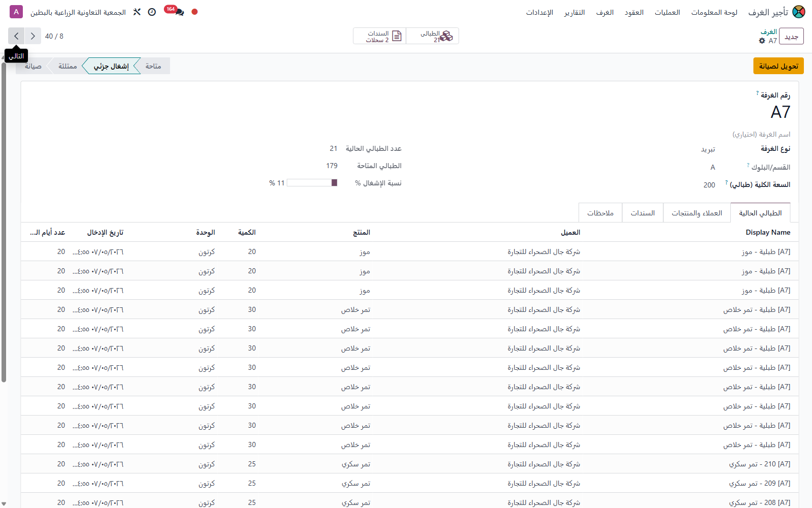Click the تحويل لصيانة button
812x508 pixels.
[x=779, y=66]
